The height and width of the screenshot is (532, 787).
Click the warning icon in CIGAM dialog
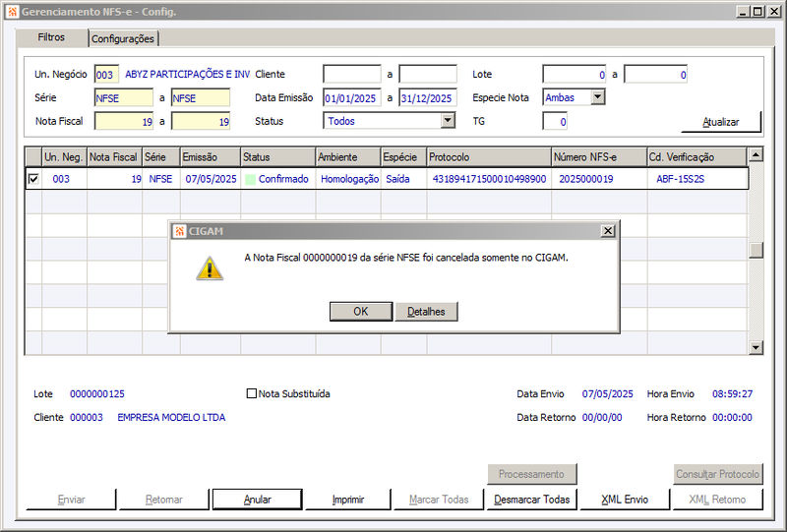click(x=210, y=268)
